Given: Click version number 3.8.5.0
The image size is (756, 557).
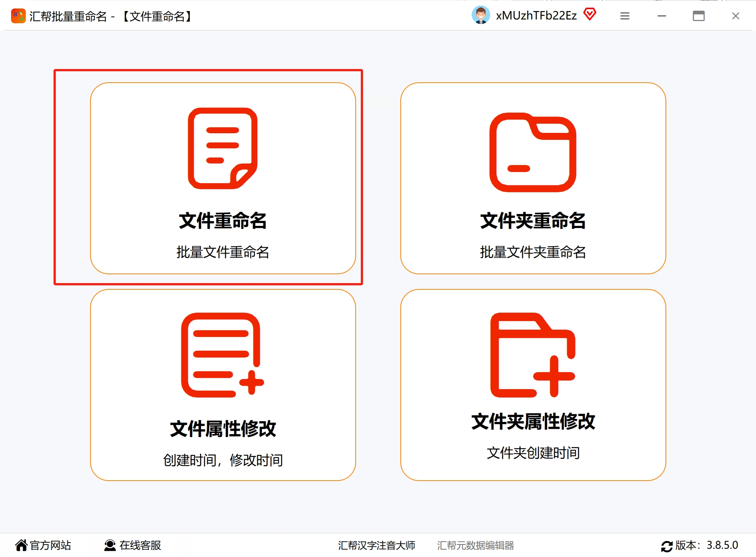Looking at the screenshot, I should tap(722, 545).
